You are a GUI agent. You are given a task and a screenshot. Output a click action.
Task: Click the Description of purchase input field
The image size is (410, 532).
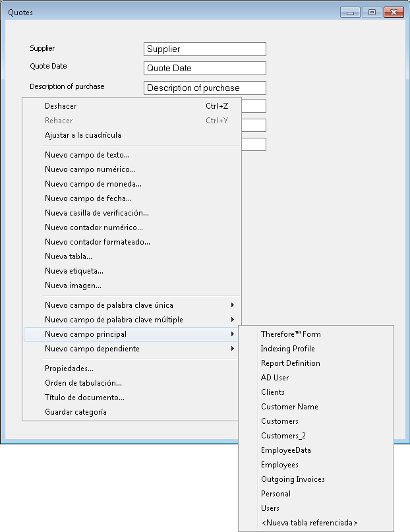(x=205, y=88)
